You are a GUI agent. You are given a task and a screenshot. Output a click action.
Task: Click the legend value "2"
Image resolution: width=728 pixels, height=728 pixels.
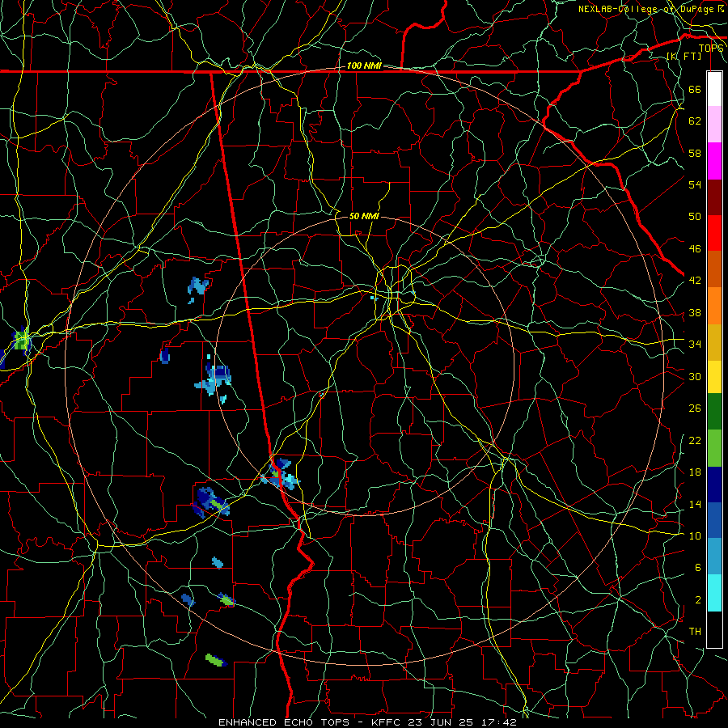click(698, 600)
